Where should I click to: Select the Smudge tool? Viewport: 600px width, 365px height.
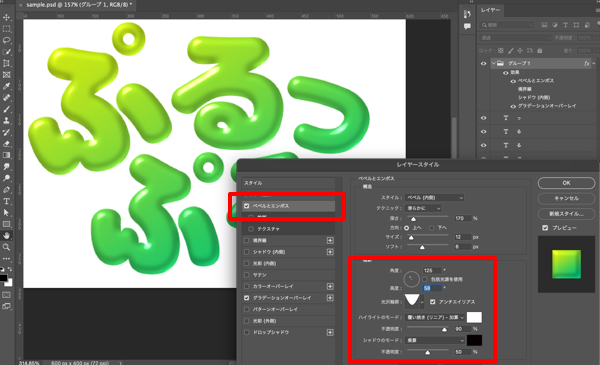7,167
